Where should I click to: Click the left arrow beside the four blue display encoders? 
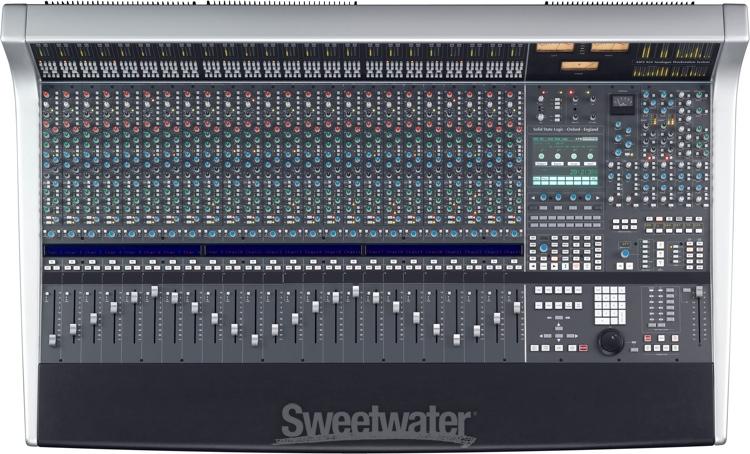pos(533,198)
